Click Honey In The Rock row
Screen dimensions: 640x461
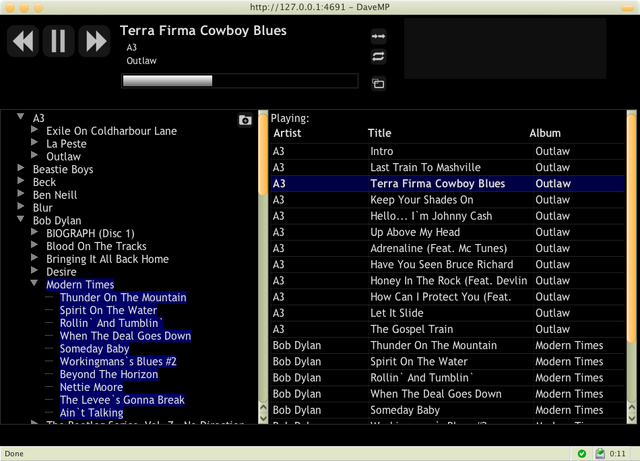[x=448, y=281]
